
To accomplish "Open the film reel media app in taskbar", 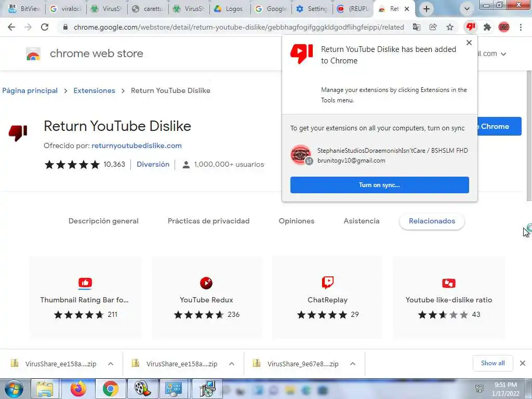I will 142,389.
